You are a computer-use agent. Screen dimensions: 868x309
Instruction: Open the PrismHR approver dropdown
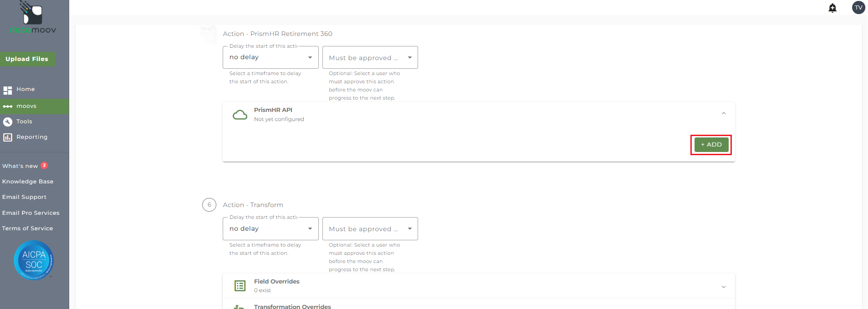(x=370, y=58)
